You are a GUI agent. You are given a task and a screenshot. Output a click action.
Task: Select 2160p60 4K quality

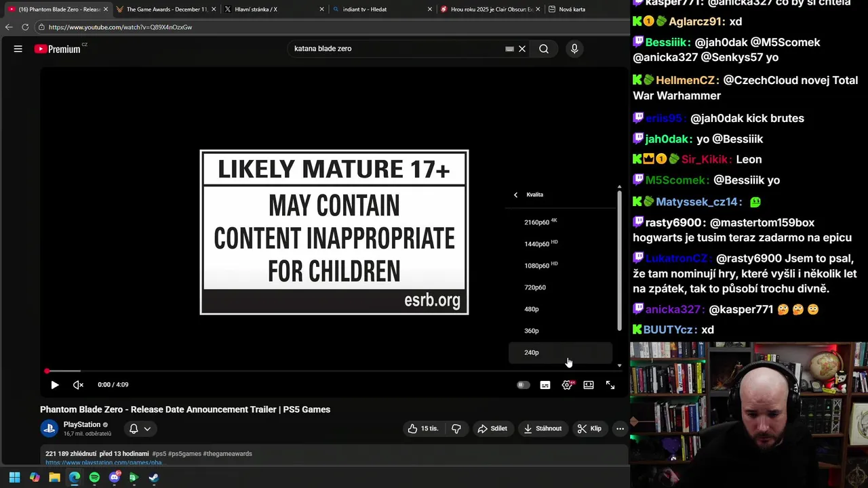click(560, 222)
